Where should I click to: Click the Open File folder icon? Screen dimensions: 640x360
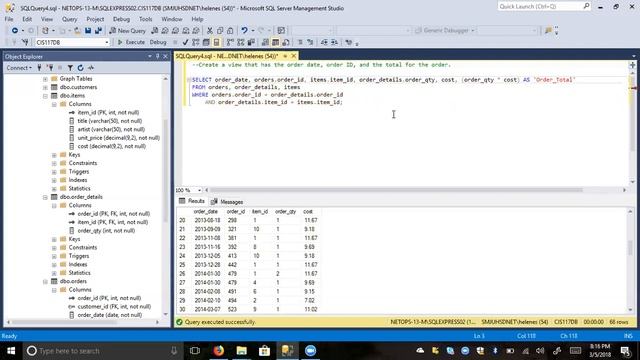coord(77,31)
